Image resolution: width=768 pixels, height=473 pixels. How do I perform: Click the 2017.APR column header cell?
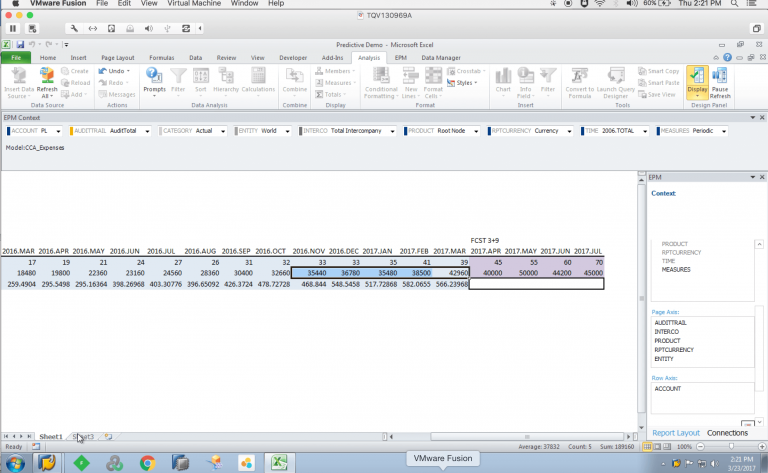[x=486, y=251]
